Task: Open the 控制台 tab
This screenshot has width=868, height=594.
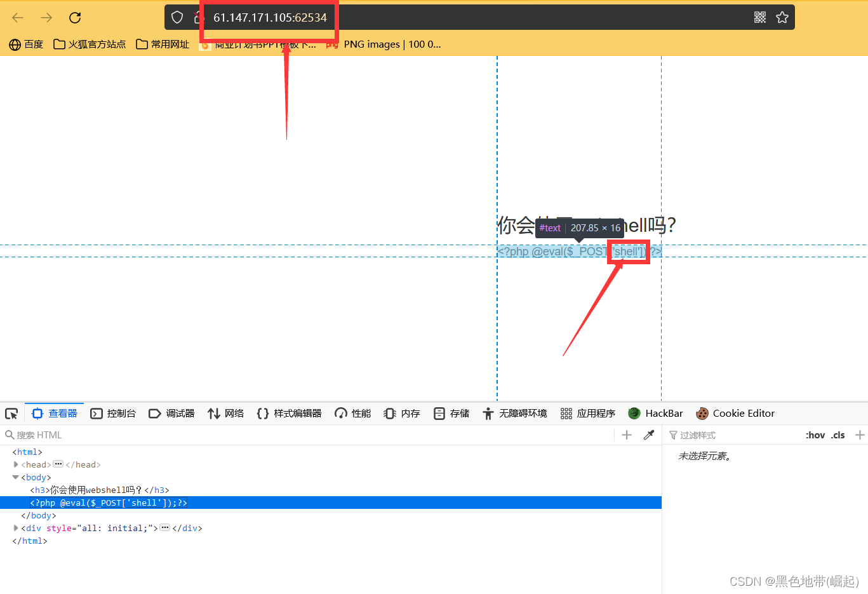Action: pyautogui.click(x=113, y=413)
